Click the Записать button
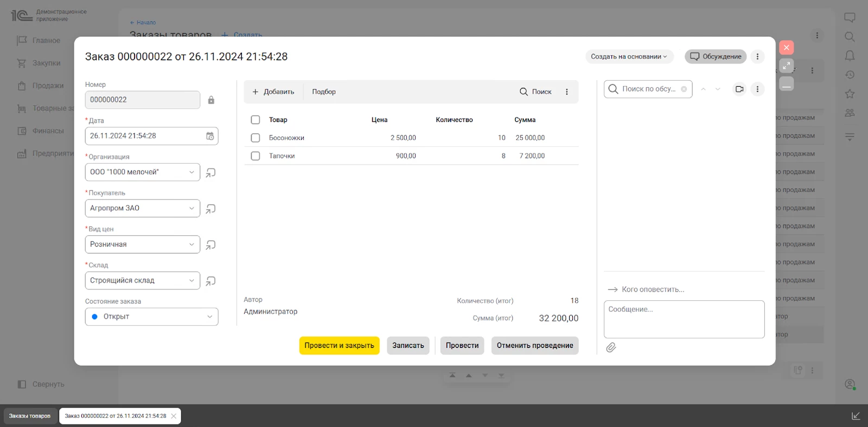 tap(408, 346)
